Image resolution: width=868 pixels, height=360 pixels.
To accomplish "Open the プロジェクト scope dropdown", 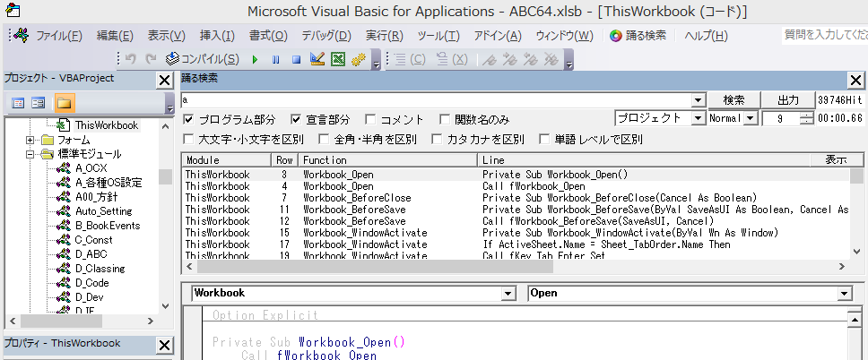I will pos(697,118).
